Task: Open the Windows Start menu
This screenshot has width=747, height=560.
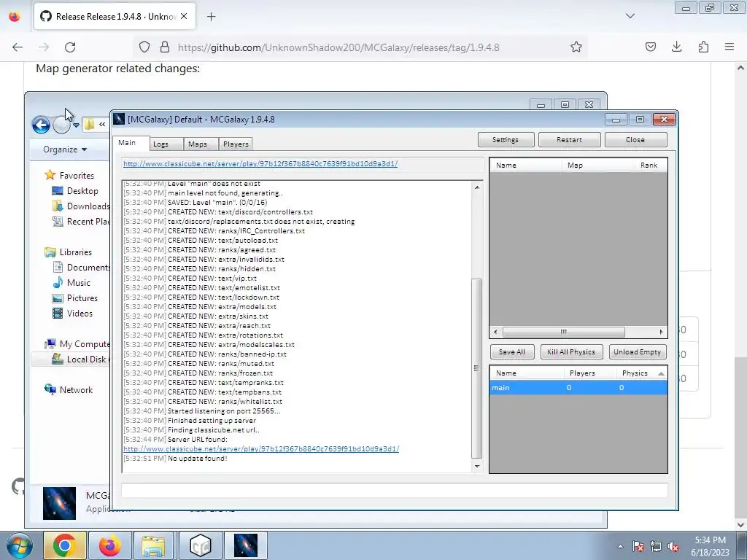Action: point(19,545)
